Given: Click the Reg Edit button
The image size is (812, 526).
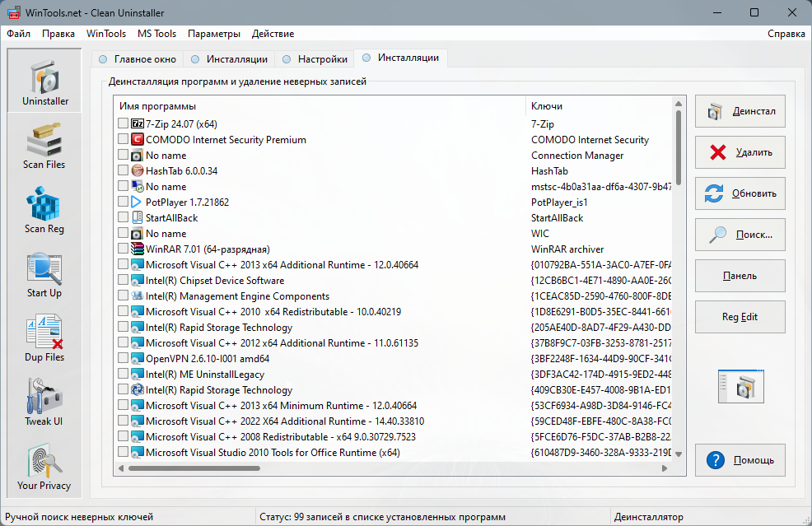Looking at the screenshot, I should (740, 317).
